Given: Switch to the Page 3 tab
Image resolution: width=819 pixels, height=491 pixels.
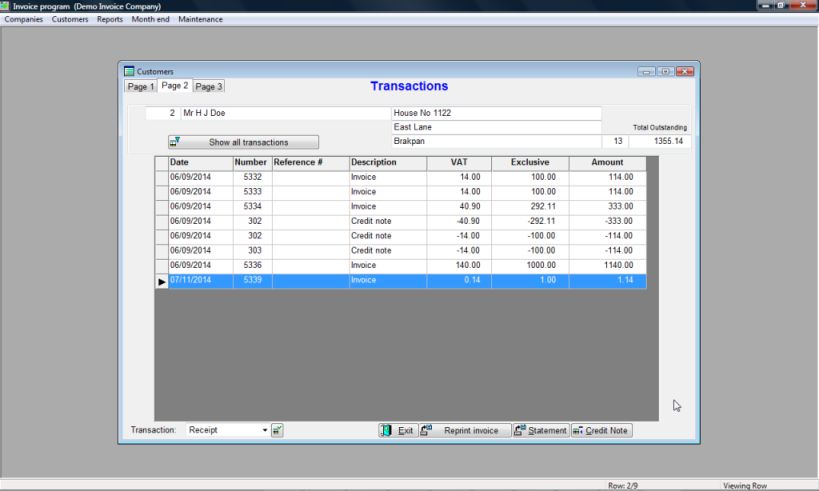Looking at the screenshot, I should coord(209,87).
